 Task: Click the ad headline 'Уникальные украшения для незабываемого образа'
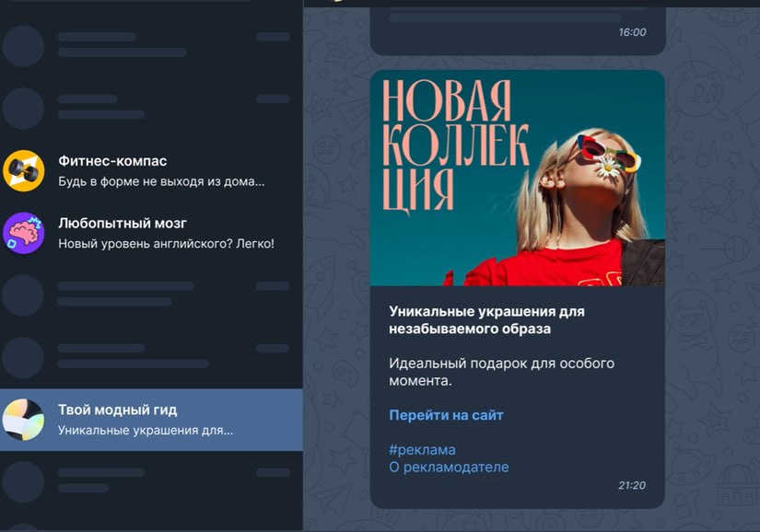coord(486,320)
